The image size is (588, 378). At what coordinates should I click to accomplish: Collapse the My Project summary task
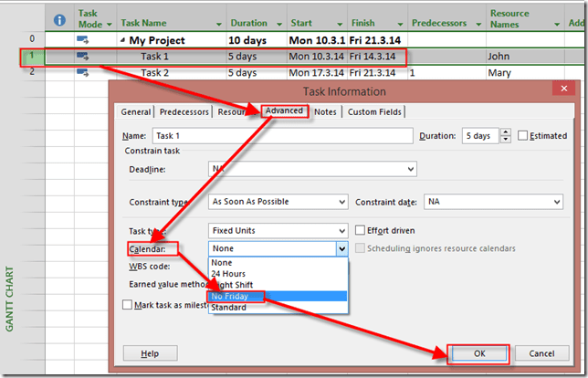pyautogui.click(x=121, y=40)
